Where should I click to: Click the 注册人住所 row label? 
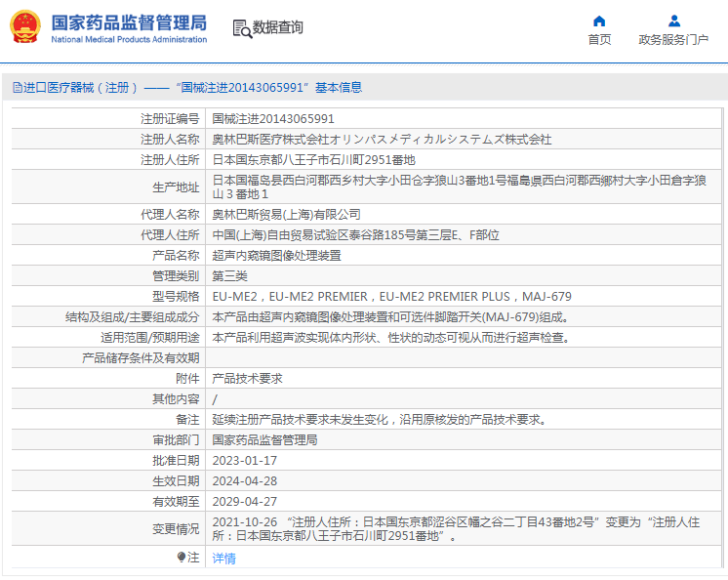click(x=170, y=160)
